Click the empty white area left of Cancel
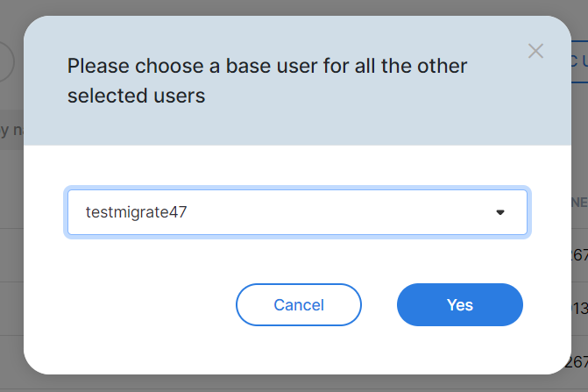Viewport: 588px width, 392px height. (x=131, y=305)
